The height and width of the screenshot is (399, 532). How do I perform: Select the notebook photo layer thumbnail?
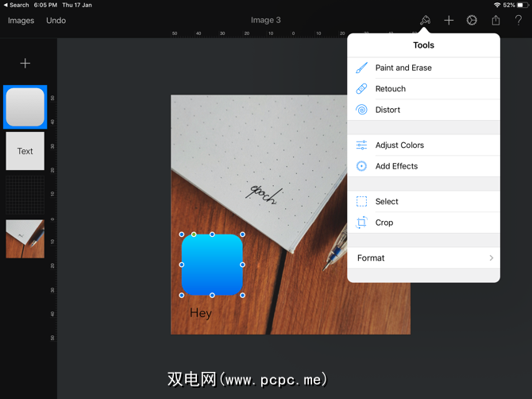[25, 238]
